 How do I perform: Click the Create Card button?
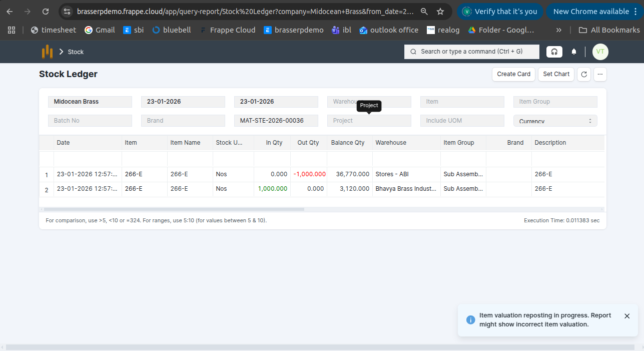click(x=513, y=74)
